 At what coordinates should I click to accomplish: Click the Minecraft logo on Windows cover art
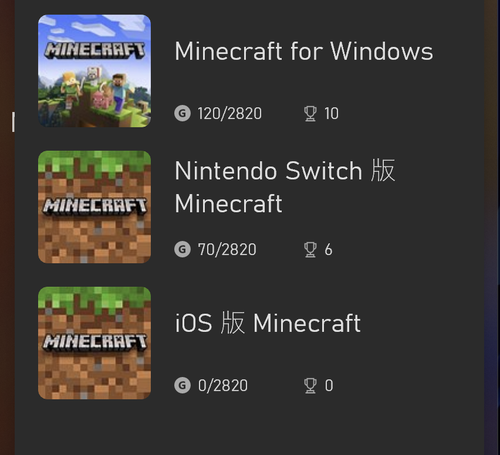point(95,51)
